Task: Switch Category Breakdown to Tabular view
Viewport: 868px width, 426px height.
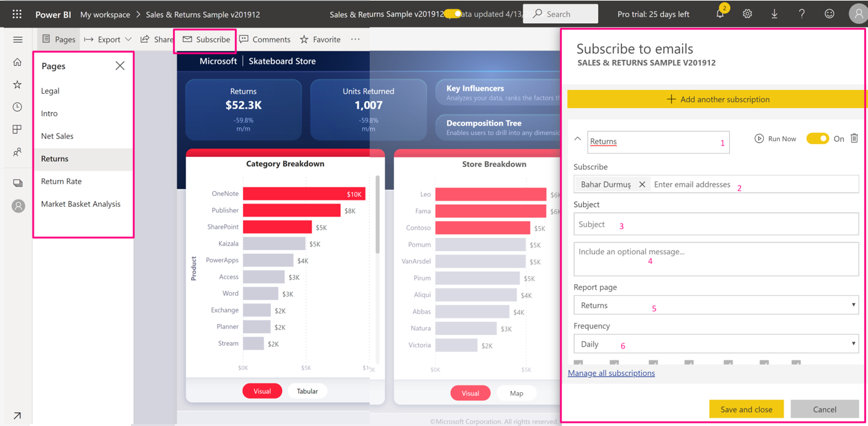Action: point(307,391)
